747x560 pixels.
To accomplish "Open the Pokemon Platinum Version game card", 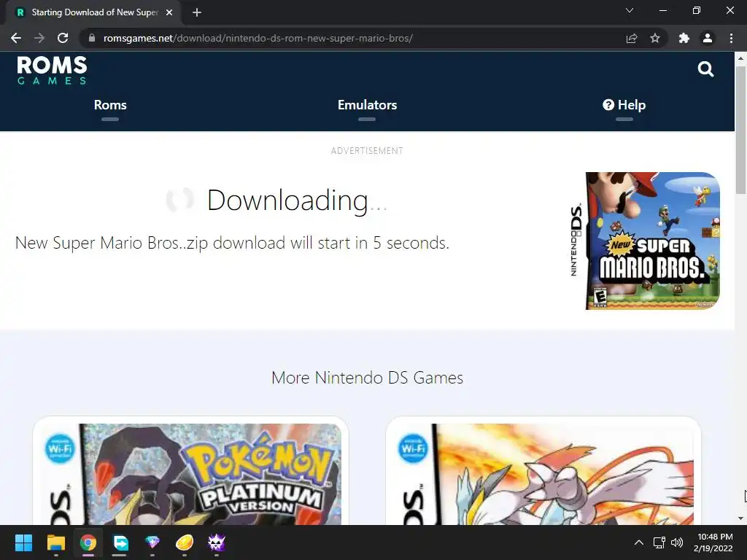I will point(190,472).
